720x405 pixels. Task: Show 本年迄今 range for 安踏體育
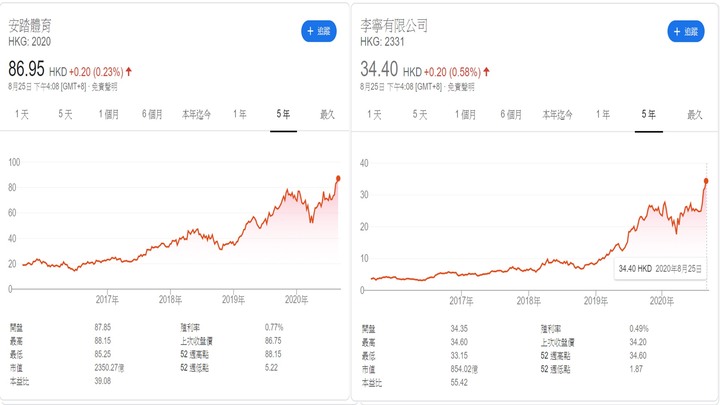197,114
